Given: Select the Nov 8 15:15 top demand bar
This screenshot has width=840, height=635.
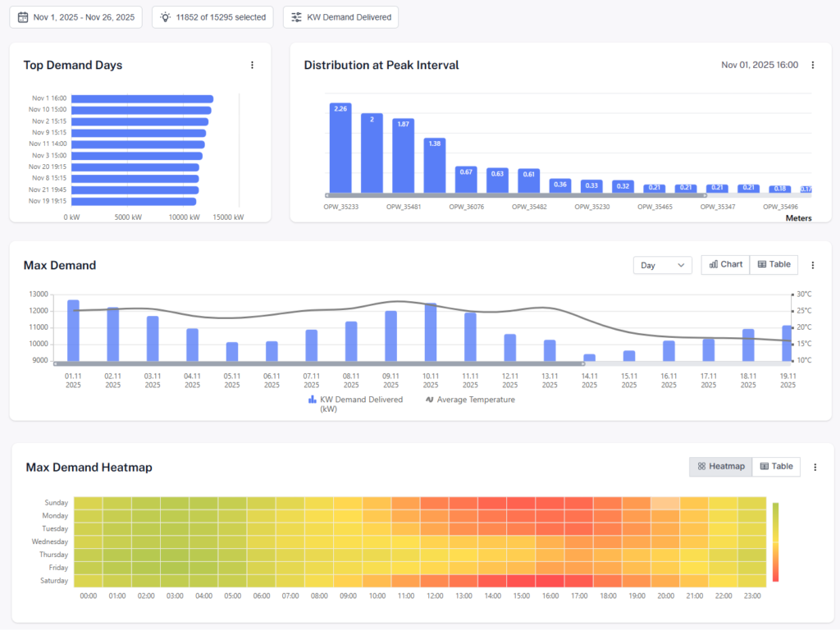Looking at the screenshot, I should 135,179.
